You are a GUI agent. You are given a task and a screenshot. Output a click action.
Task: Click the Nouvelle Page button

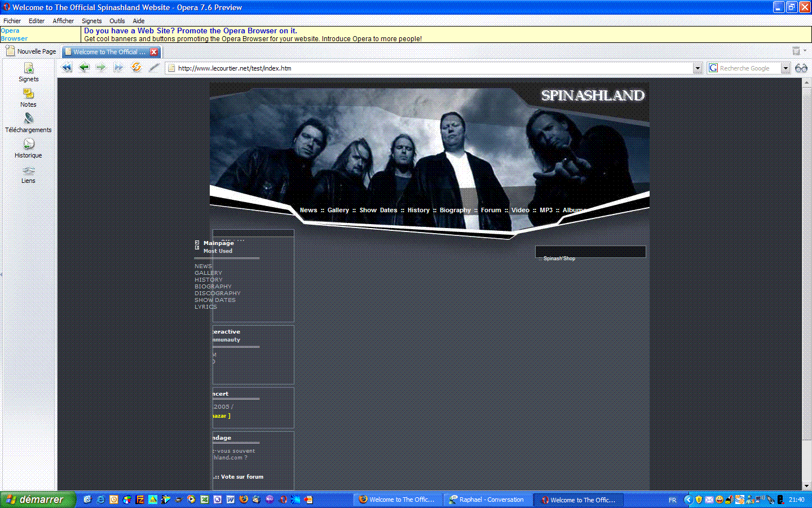(31, 51)
